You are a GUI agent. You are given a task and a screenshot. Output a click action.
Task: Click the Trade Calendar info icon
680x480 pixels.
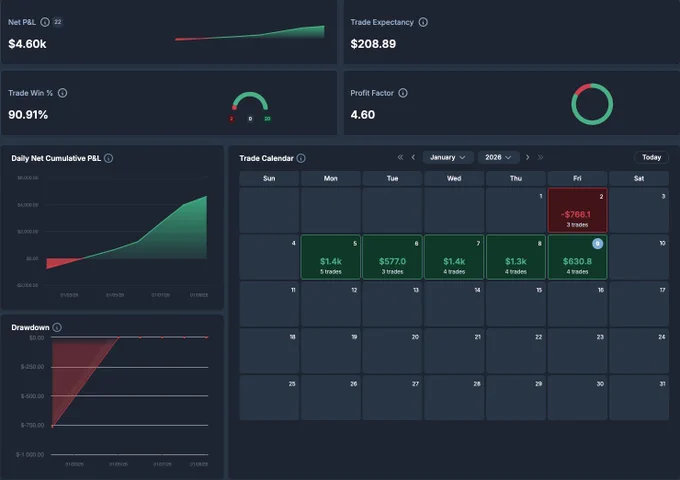click(301, 158)
